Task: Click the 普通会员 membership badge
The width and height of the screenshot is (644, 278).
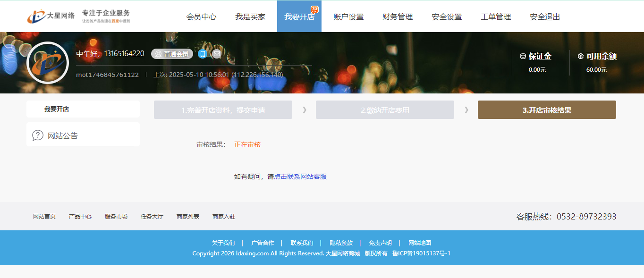Action: [172, 54]
